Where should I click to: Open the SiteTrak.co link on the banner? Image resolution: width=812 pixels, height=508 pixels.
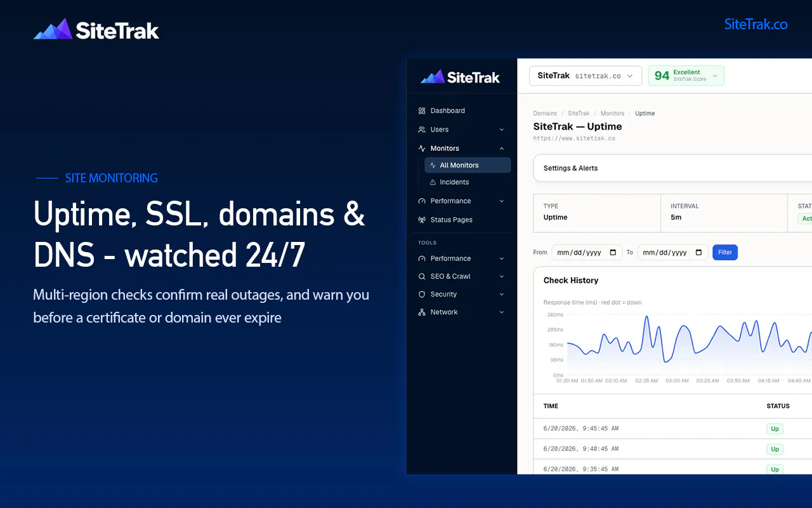pos(756,25)
